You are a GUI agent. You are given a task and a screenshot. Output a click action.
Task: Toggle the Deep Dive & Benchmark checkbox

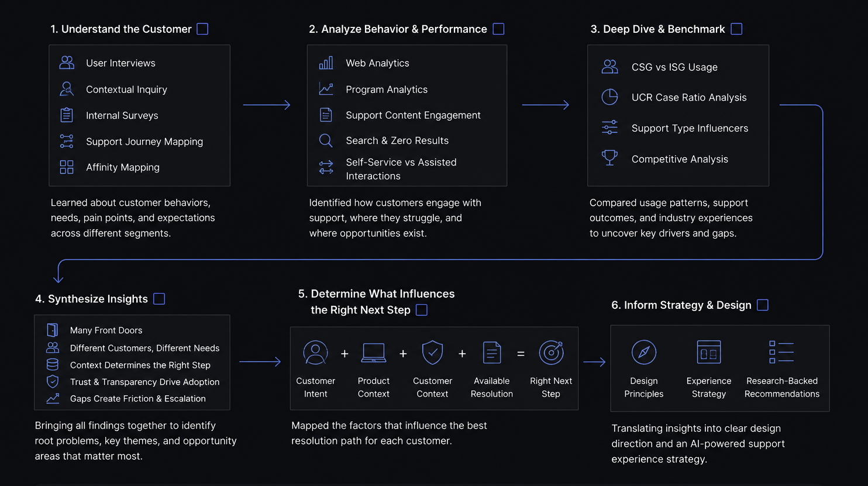click(736, 29)
